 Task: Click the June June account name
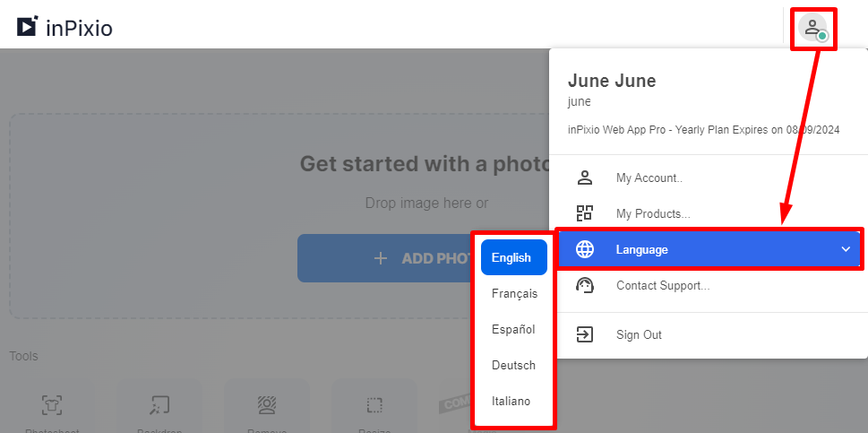pyautogui.click(x=612, y=82)
